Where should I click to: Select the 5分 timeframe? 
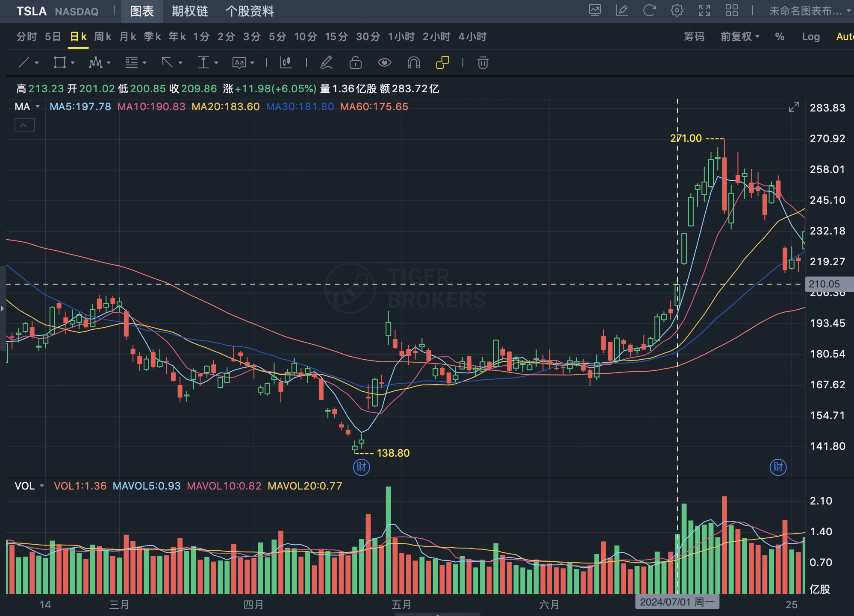[x=277, y=37]
